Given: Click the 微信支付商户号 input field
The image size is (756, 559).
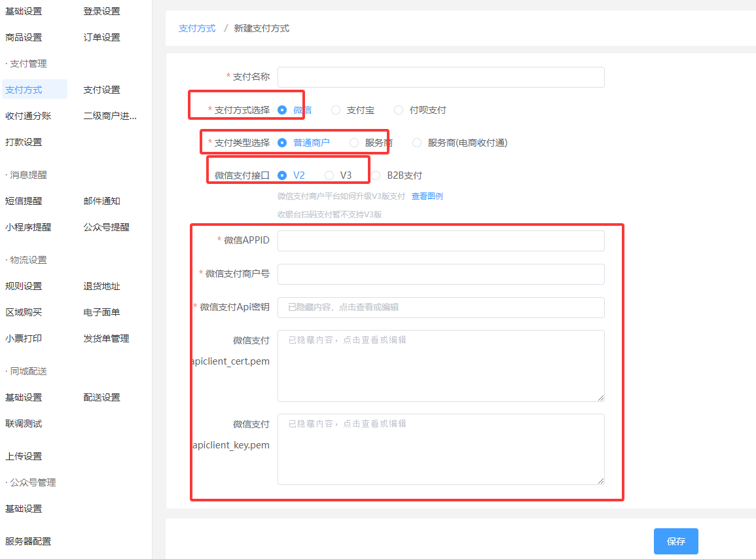Looking at the screenshot, I should (441, 274).
